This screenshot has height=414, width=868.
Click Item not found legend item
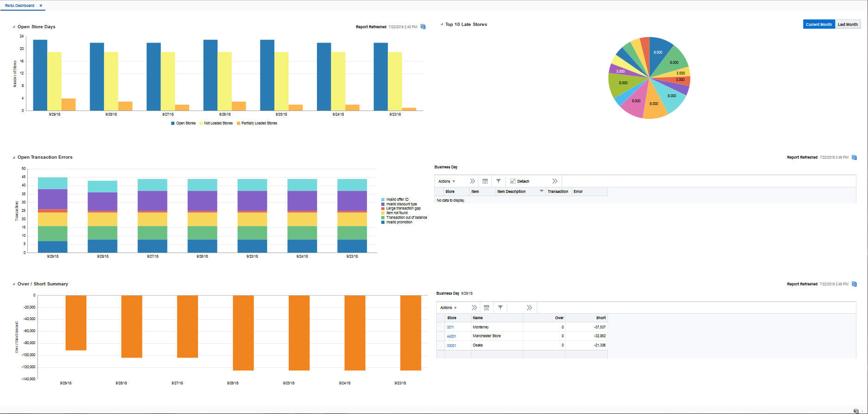tap(394, 213)
